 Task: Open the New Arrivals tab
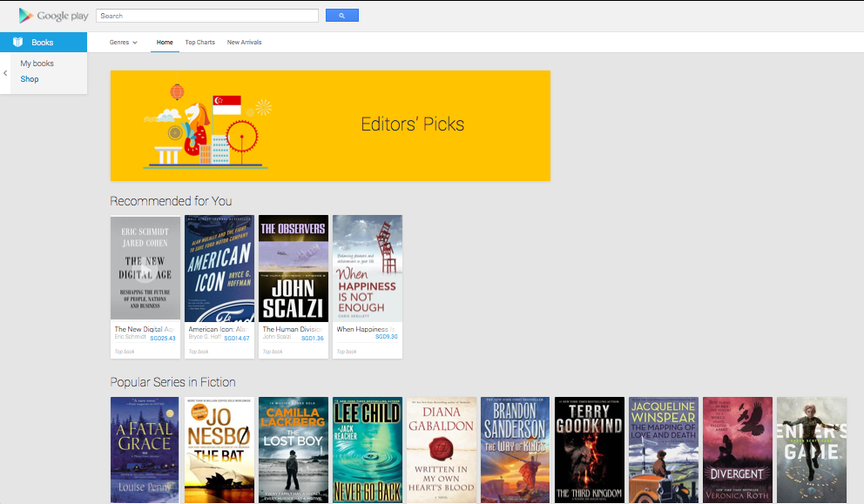[244, 43]
